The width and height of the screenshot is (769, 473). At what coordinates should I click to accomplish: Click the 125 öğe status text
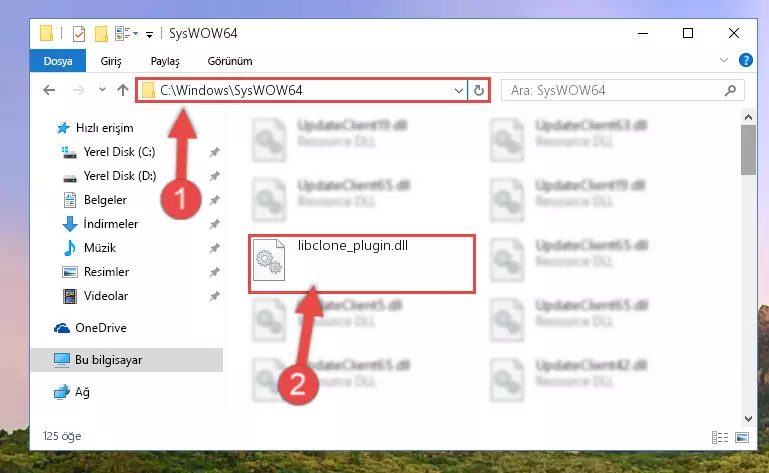[x=62, y=436]
